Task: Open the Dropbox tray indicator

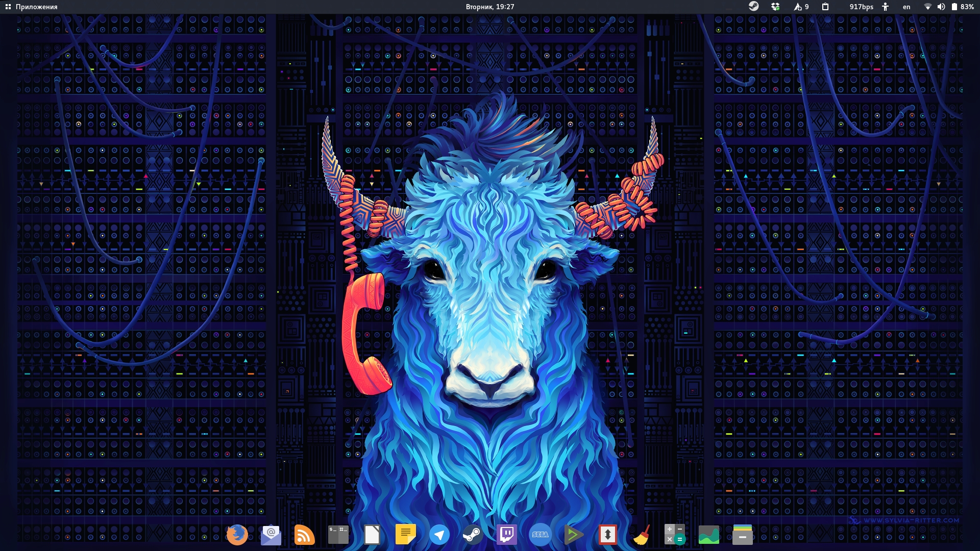Action: click(775, 7)
